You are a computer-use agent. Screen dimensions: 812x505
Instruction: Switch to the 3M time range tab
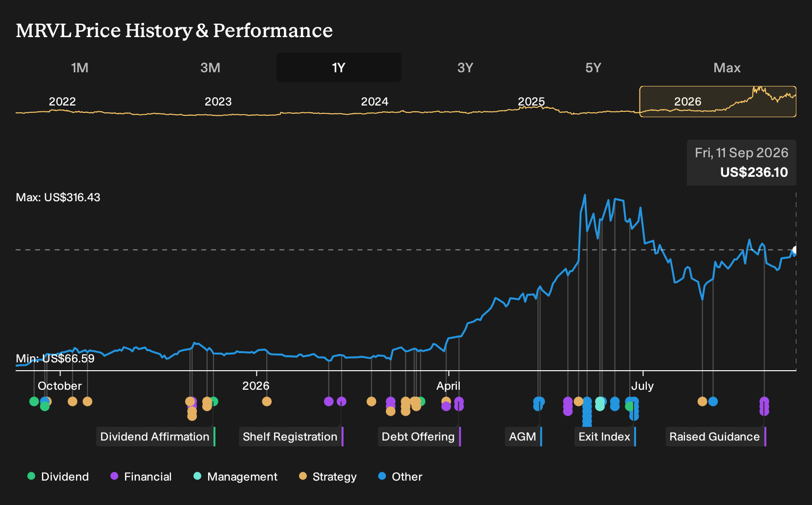[210, 67]
